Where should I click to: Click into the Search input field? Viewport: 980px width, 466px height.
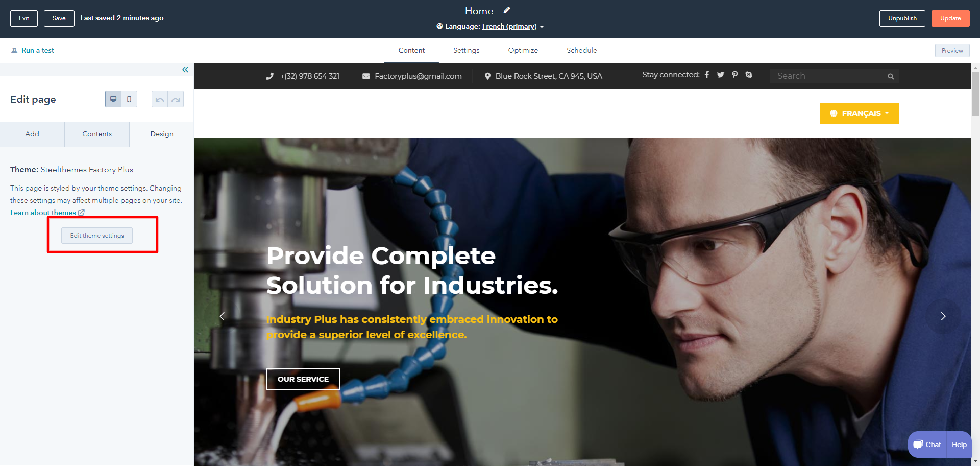pyautogui.click(x=829, y=76)
